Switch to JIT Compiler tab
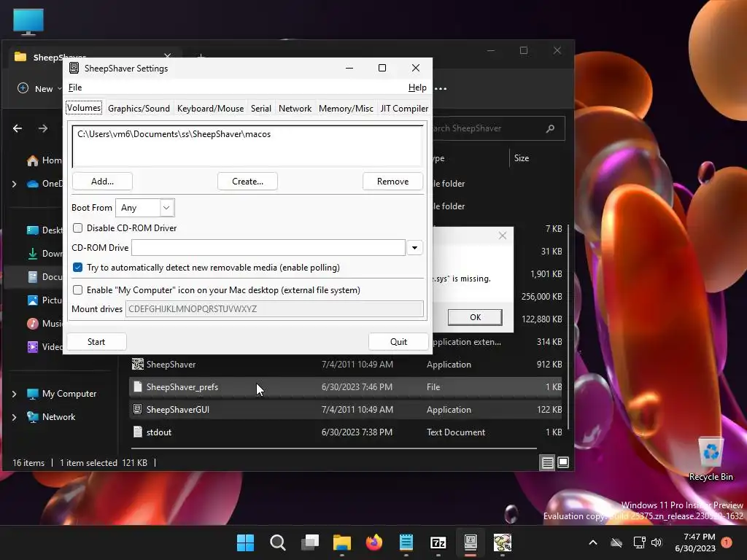747x560 pixels. click(x=404, y=109)
